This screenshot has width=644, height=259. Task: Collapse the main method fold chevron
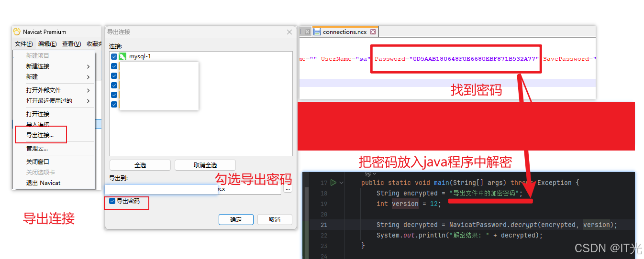click(341, 183)
